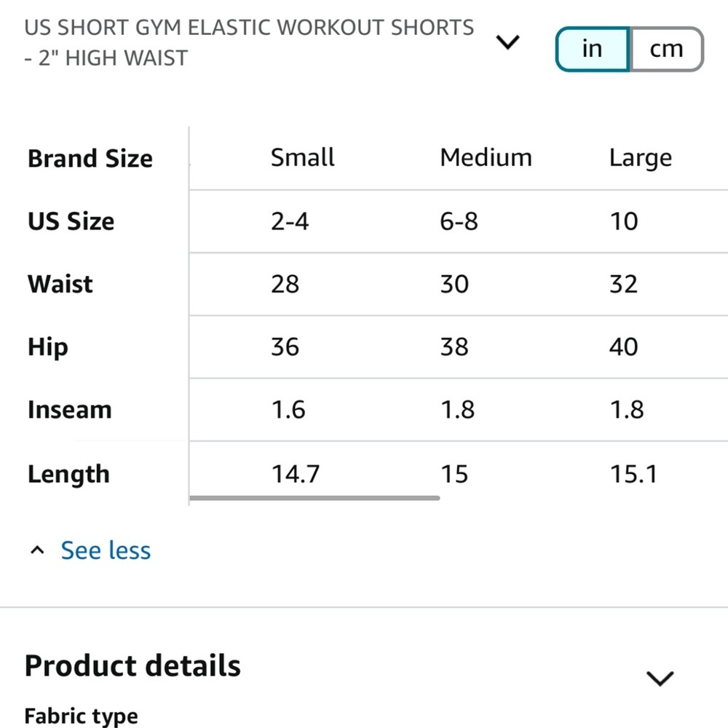Select the Large column header

[x=640, y=157]
